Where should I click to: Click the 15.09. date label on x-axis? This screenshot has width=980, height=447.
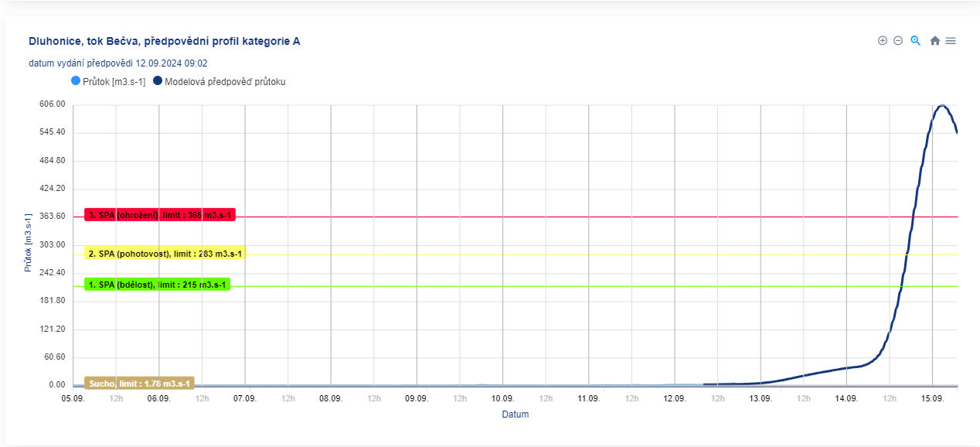point(932,399)
